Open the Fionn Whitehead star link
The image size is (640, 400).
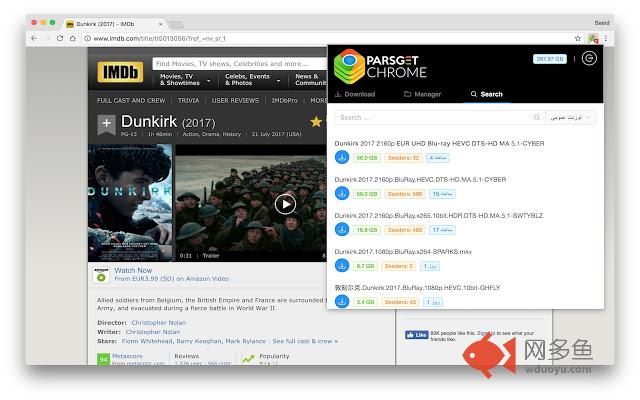(147, 341)
